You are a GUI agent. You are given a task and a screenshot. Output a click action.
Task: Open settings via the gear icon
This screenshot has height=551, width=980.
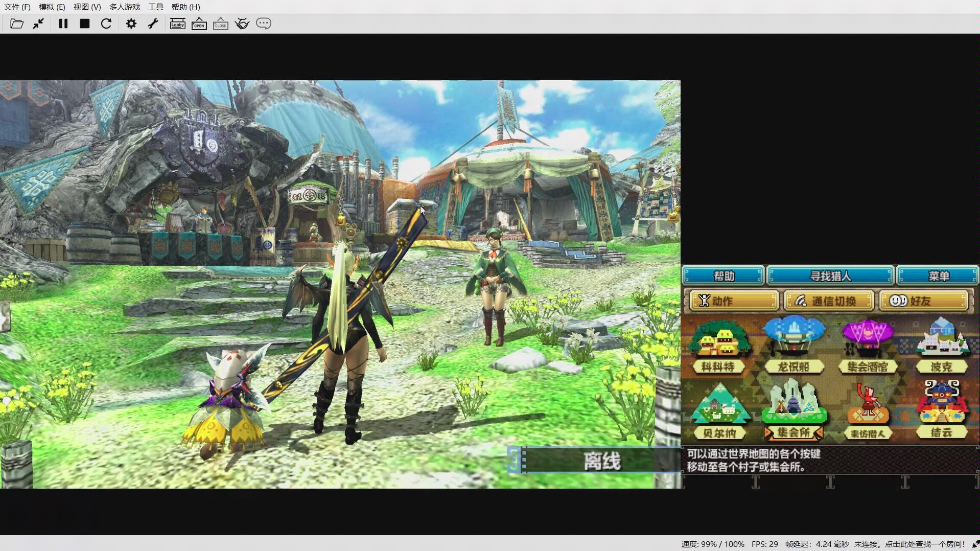tap(131, 24)
